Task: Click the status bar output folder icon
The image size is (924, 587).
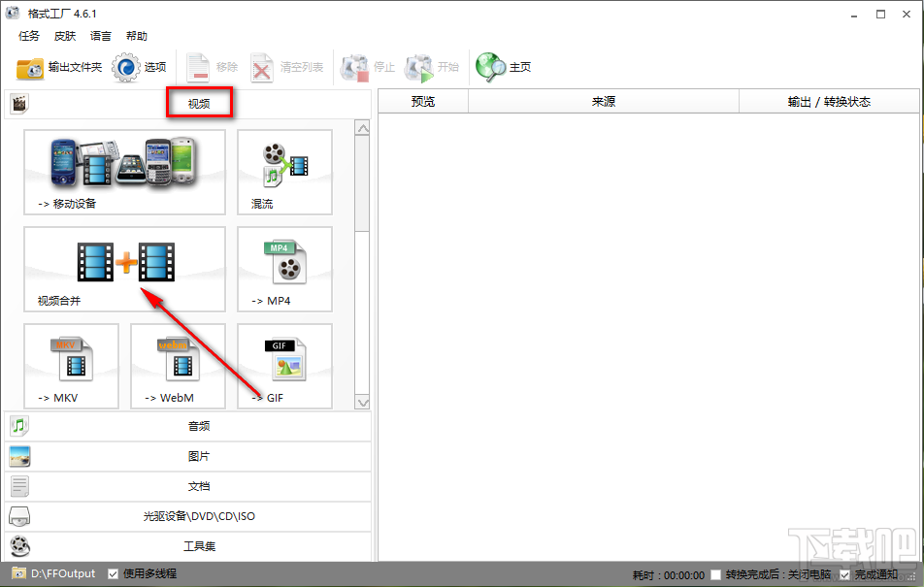Action: click(18, 573)
